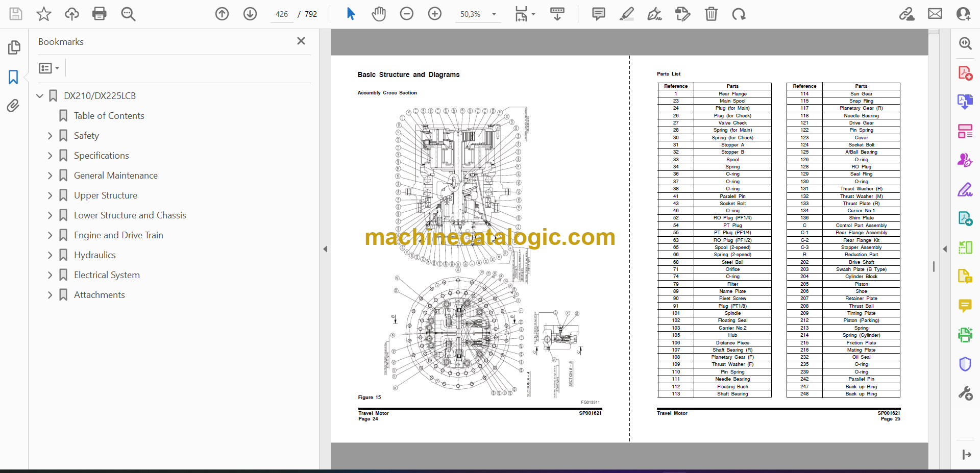Screen dimensions: 980x473
Task: Open the Hydraulics bookmark label
Action: [94, 255]
